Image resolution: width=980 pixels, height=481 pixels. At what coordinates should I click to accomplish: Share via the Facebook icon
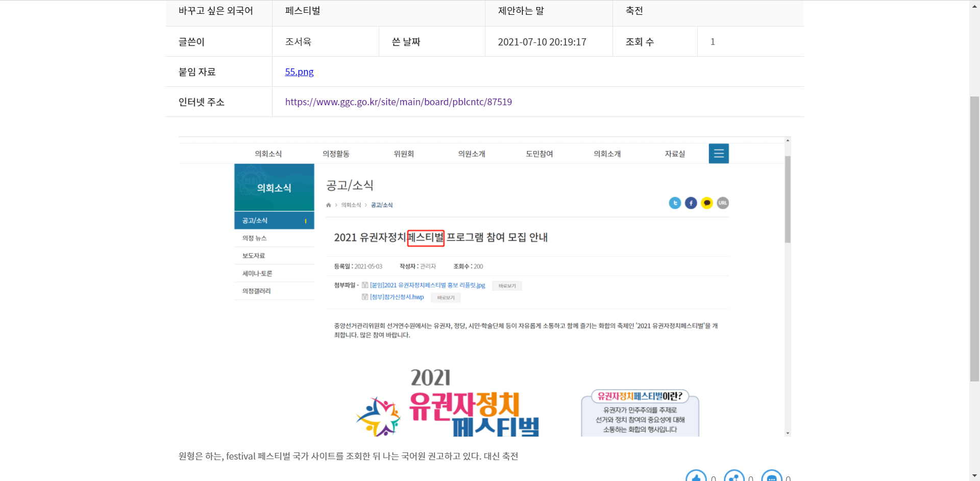pyautogui.click(x=691, y=203)
